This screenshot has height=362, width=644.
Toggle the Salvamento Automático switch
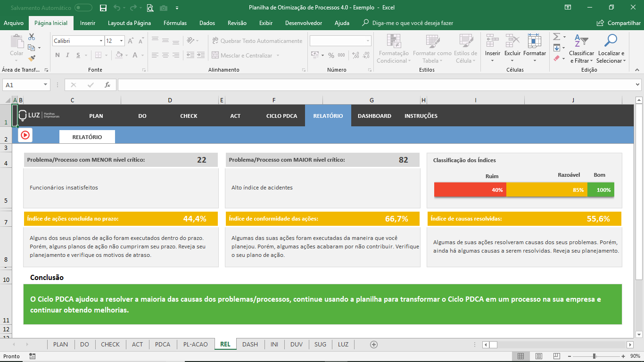pos(83,8)
